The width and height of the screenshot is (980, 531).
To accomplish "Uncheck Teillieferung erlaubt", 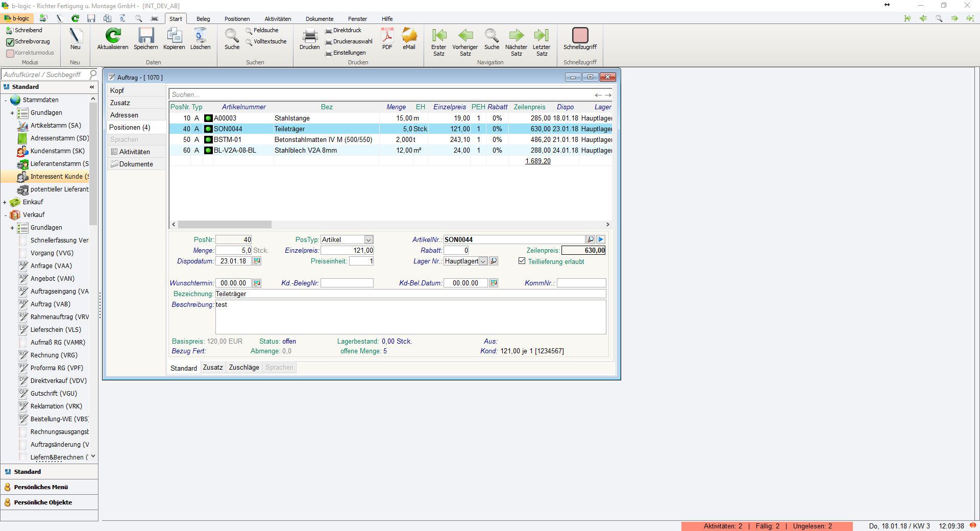I will [x=522, y=261].
